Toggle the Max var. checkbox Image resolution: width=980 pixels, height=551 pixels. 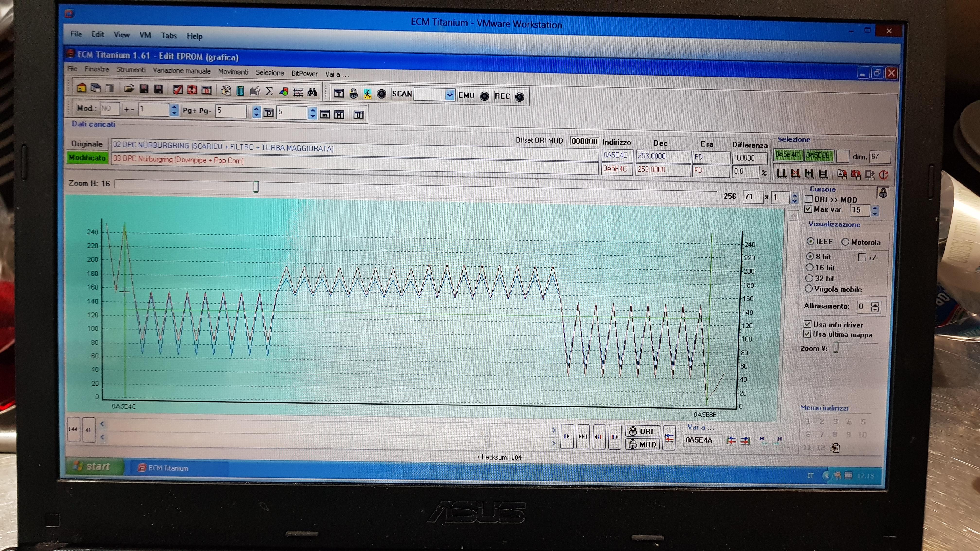tap(808, 209)
